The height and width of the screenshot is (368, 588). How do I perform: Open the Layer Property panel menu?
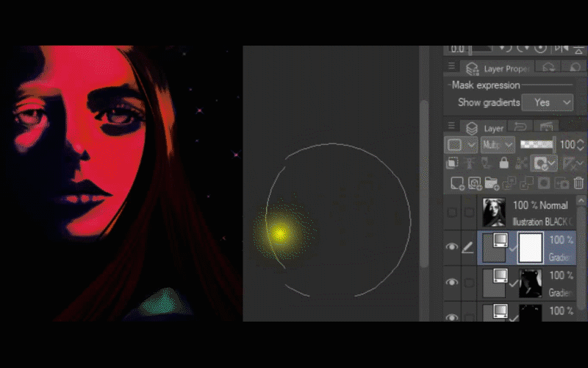(451, 66)
